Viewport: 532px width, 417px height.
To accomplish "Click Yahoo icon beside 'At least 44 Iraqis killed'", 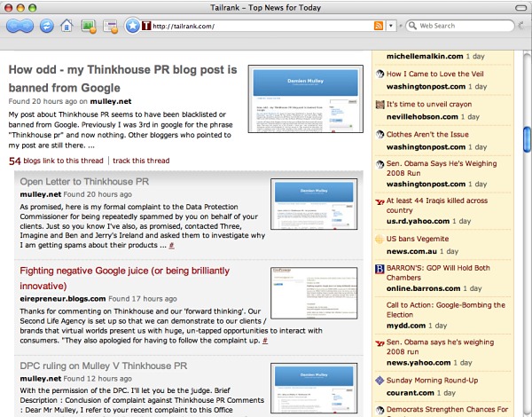I will (379, 202).
